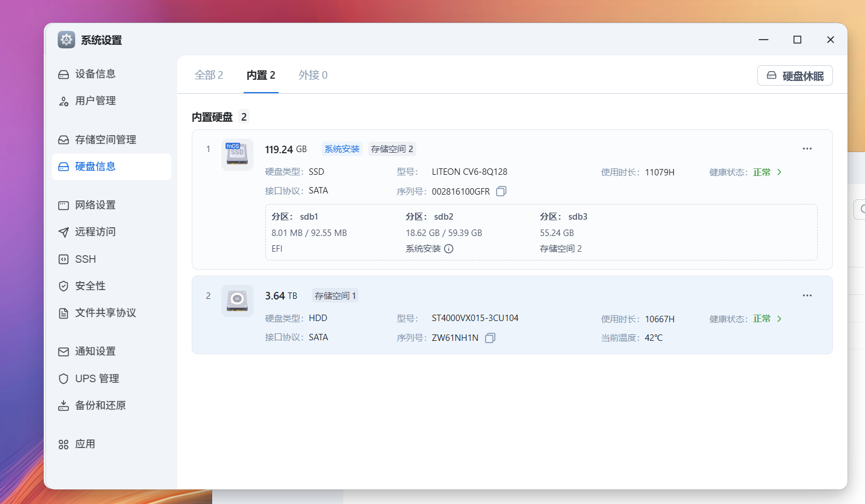
Task: Click the HDD drive icon for disk 2
Action: tap(237, 301)
